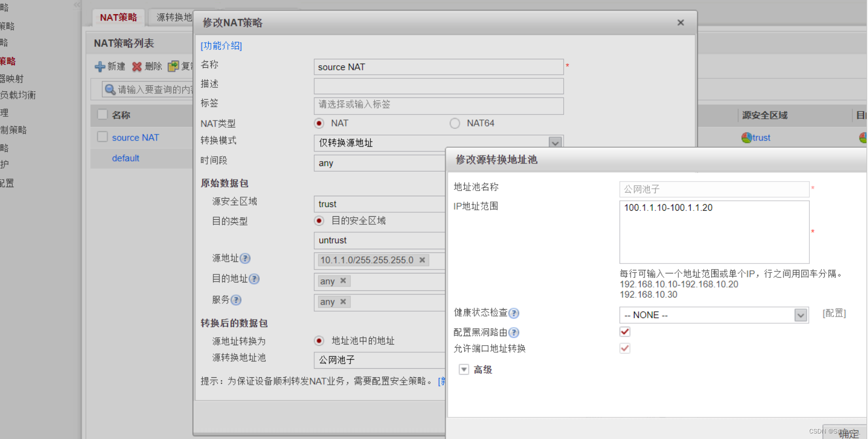Open the 功能介绍 link
Screen dimensions: 868x439
pos(221,46)
